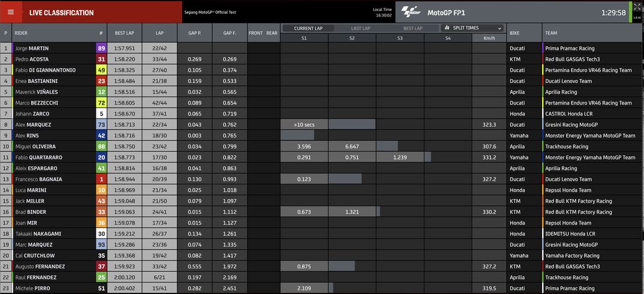Sort by the Best Lap column header

125,33
